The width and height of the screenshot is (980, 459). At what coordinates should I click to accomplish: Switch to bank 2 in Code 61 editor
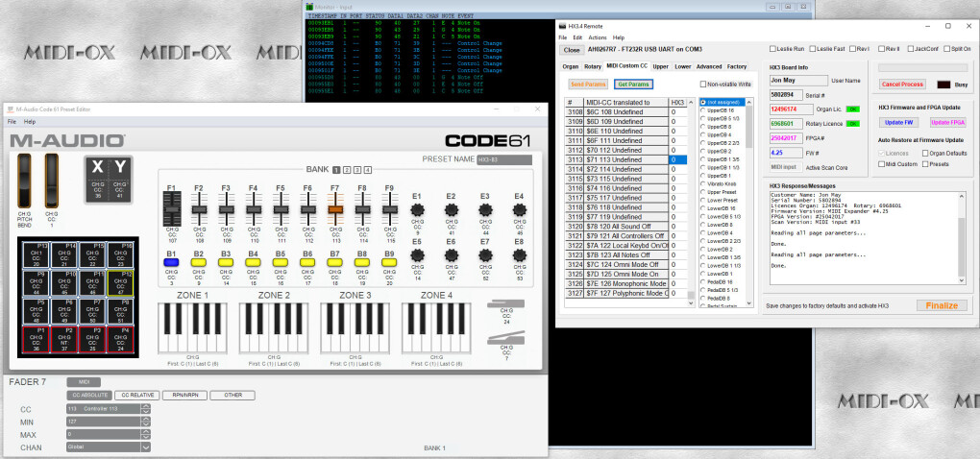(x=348, y=170)
